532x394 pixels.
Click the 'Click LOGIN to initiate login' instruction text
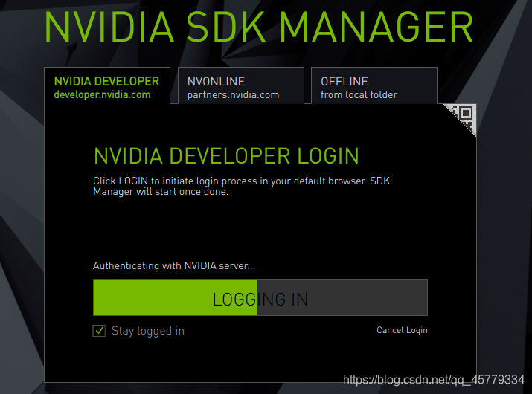coord(242,186)
